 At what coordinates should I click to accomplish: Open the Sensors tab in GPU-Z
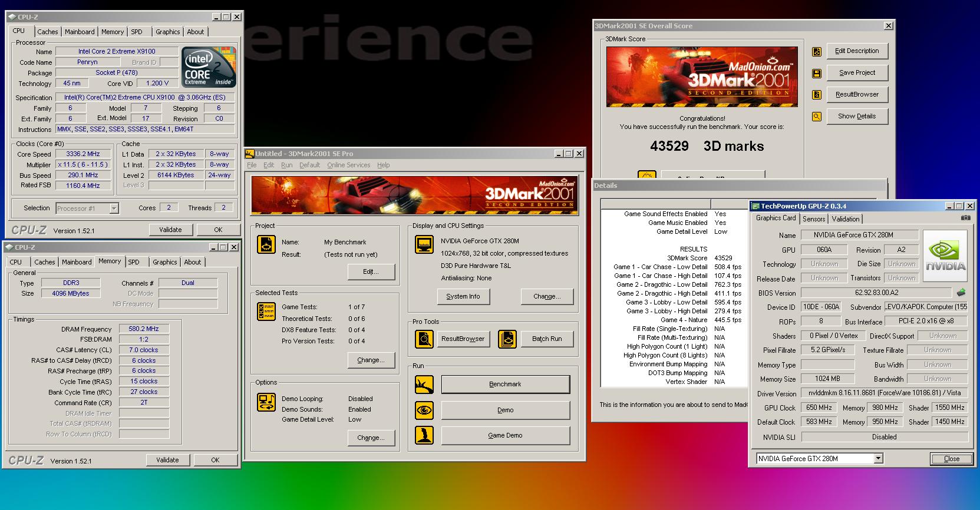click(814, 219)
